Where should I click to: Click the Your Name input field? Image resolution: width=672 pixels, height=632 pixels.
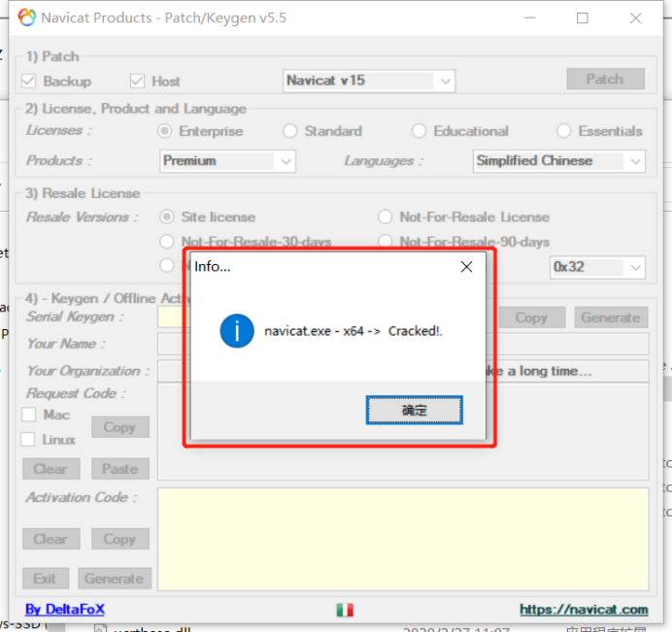pos(403,344)
